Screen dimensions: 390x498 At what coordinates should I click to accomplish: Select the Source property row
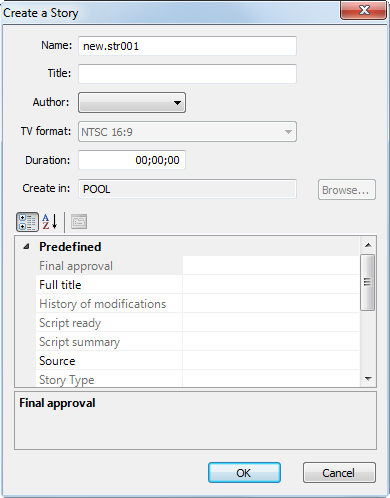[x=197, y=361]
